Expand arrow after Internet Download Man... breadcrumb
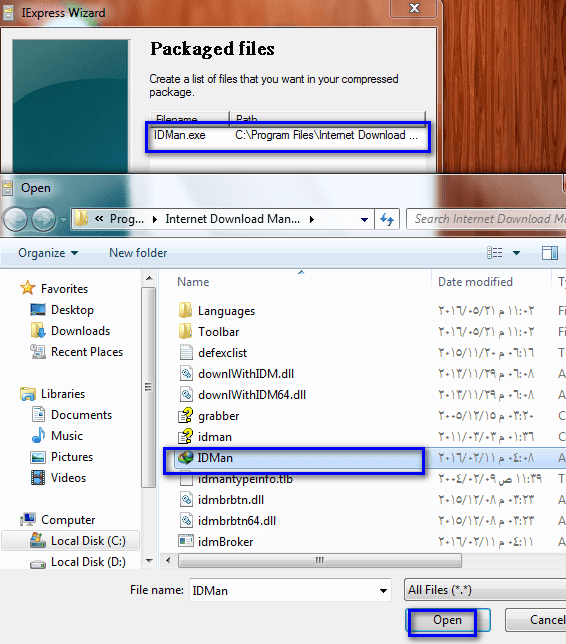Screen dimensions: 566x644 tap(312, 219)
